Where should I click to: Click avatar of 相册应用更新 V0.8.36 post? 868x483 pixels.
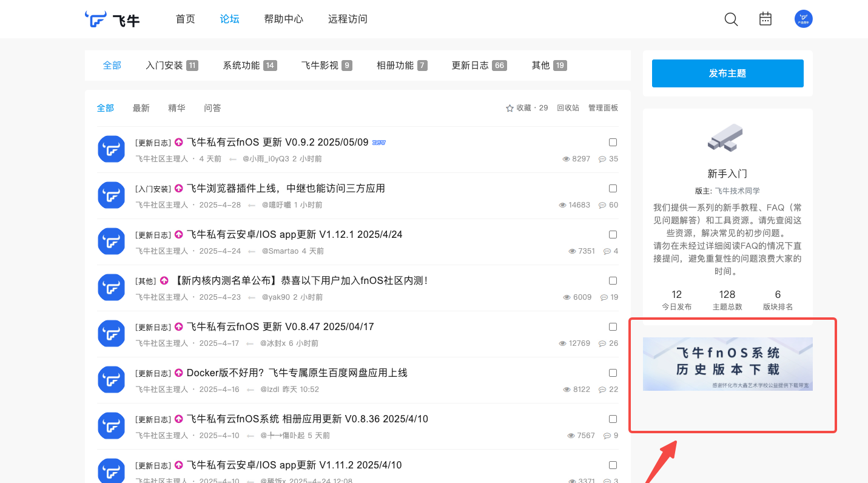(111, 426)
